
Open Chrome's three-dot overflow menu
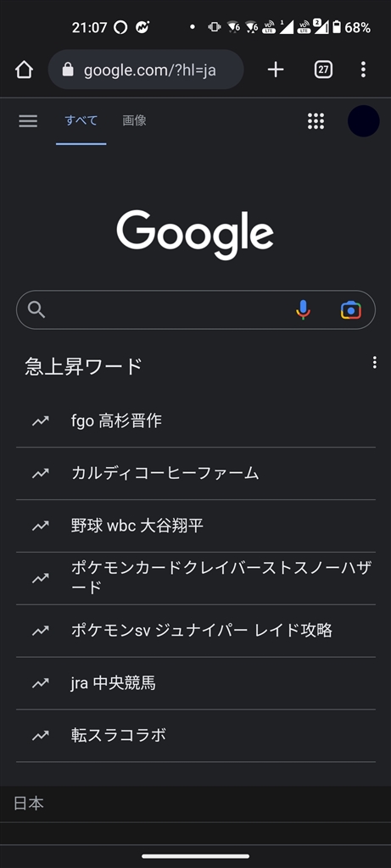pyautogui.click(x=363, y=70)
